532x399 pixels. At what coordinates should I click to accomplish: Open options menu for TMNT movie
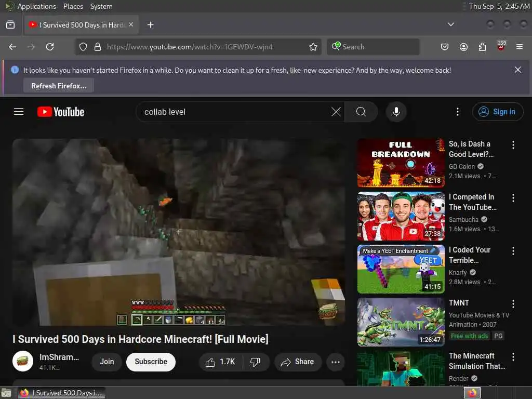click(x=513, y=303)
